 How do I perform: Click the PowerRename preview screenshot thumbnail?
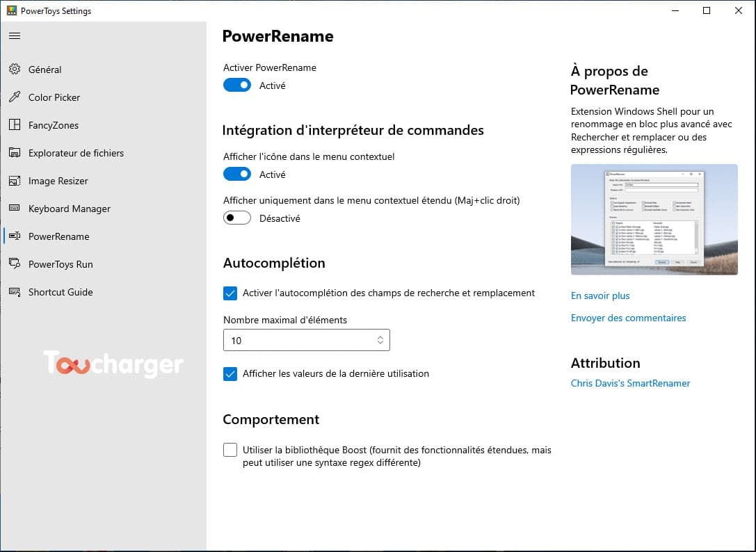(x=654, y=220)
